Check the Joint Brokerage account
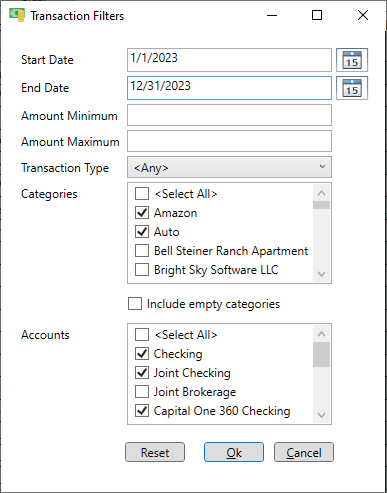 142,392
